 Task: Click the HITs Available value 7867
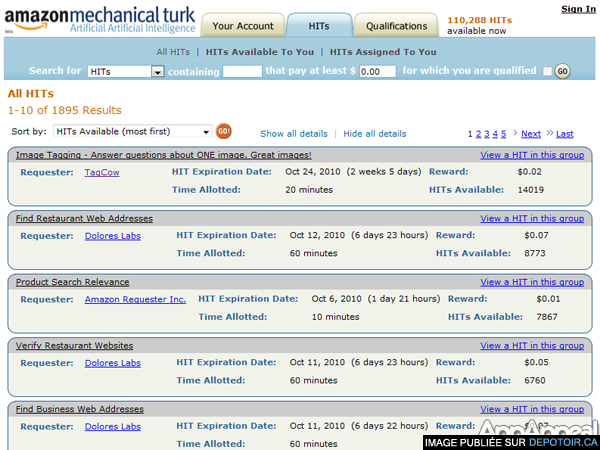(547, 317)
